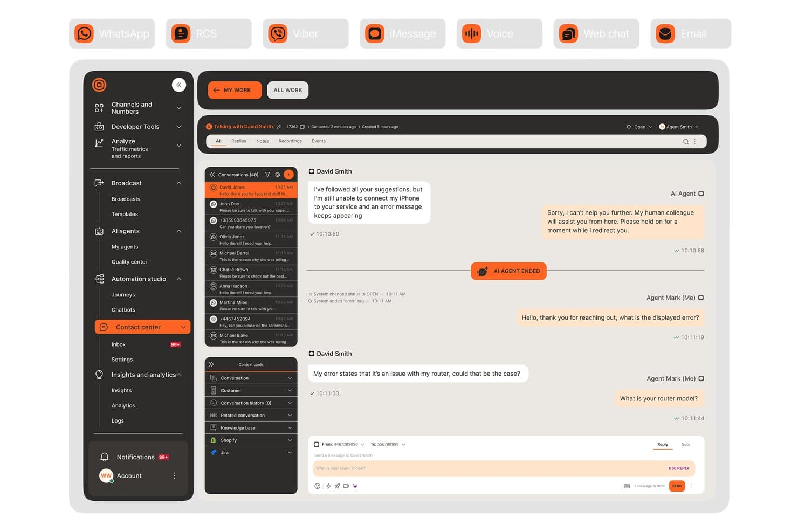Click the video camera icon in reply toolbar
The width and height of the screenshot is (798, 532).
pos(346,486)
